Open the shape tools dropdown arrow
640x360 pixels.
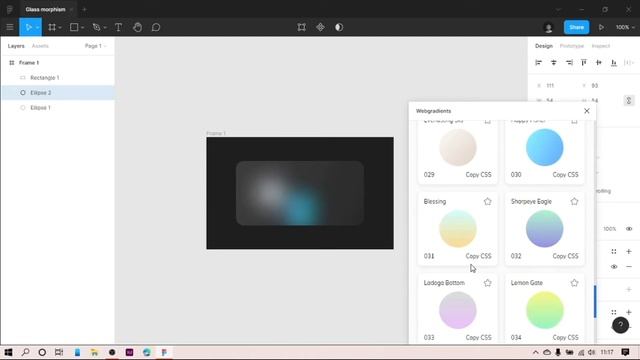click(x=82, y=28)
